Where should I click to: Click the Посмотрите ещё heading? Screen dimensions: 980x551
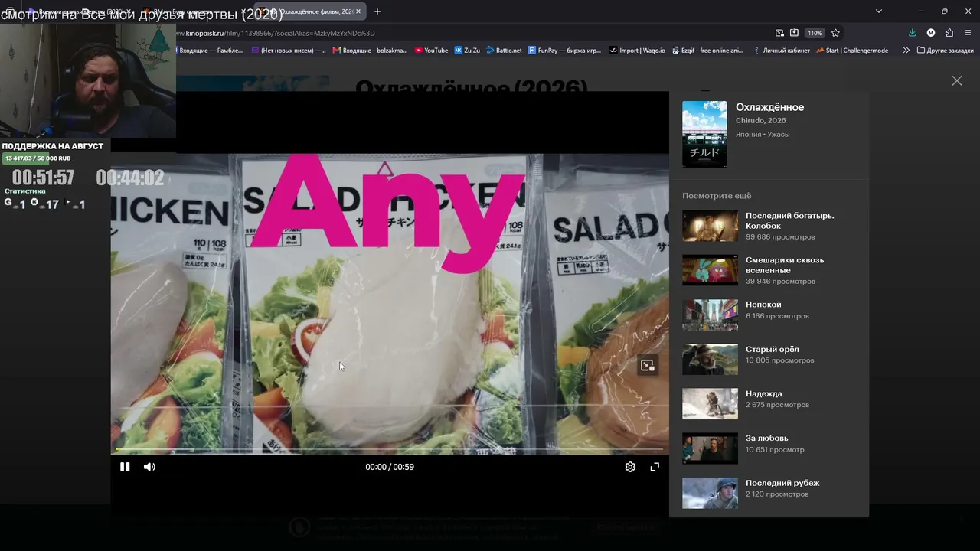(717, 196)
